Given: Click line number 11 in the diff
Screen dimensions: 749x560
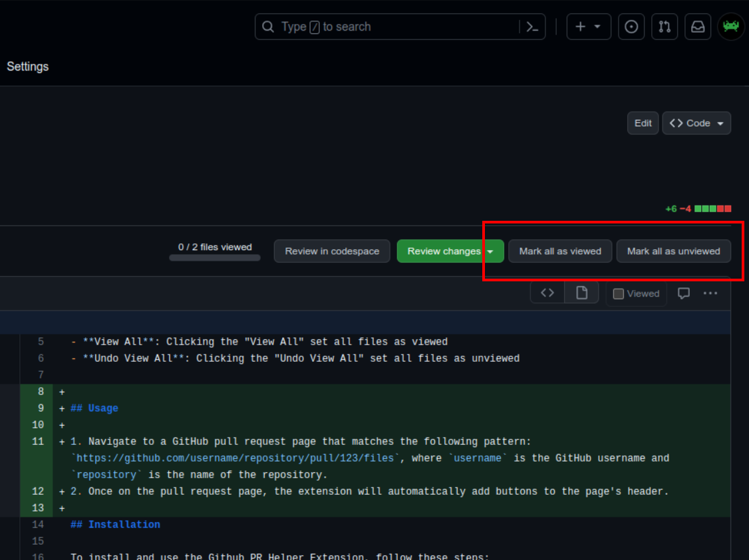Looking at the screenshot, I should [x=38, y=442].
